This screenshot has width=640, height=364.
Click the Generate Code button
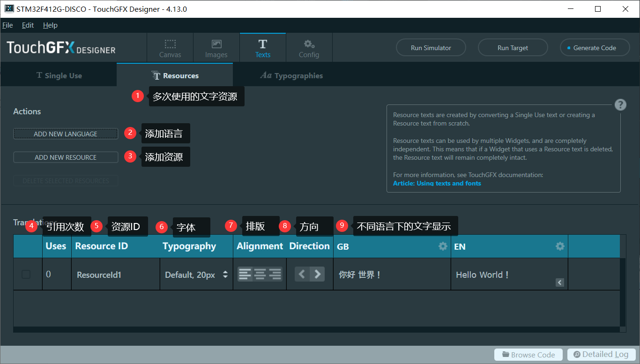[x=595, y=48]
